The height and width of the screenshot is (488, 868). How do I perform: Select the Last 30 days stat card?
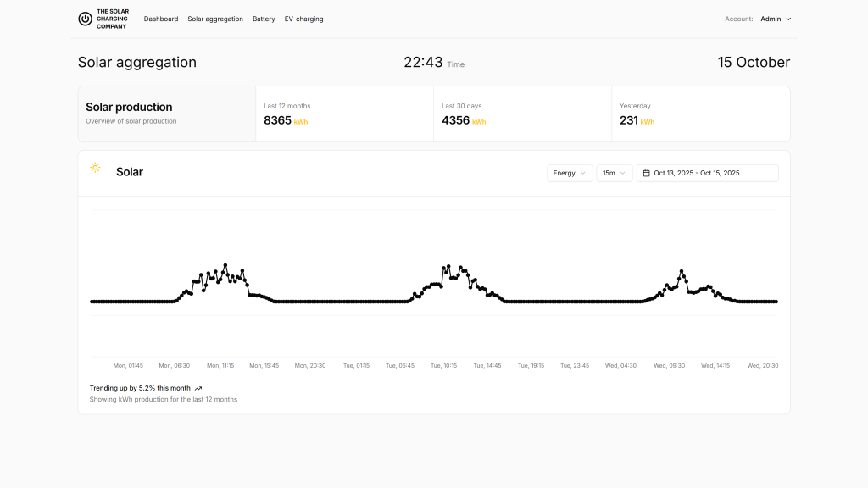522,114
